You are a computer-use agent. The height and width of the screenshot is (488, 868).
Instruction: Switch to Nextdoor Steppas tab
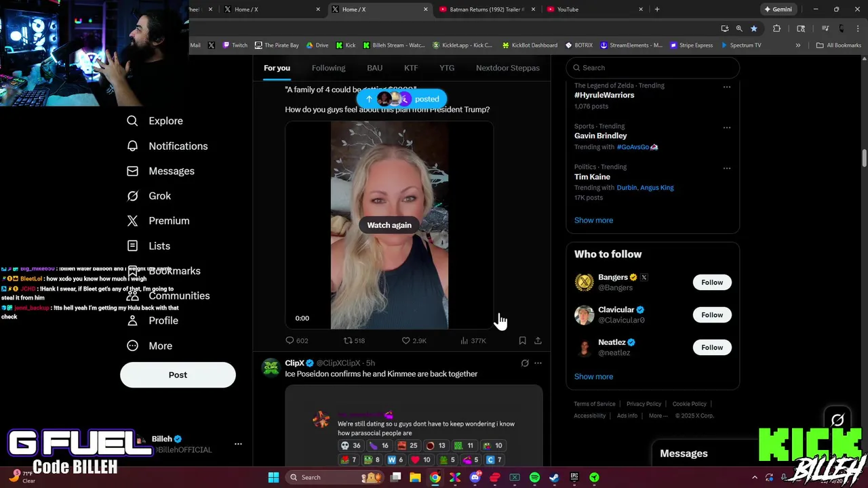point(508,68)
